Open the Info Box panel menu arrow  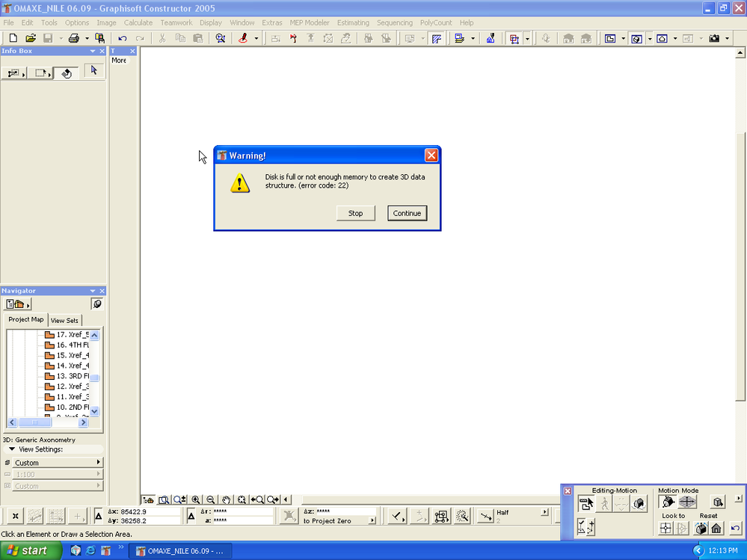93,51
